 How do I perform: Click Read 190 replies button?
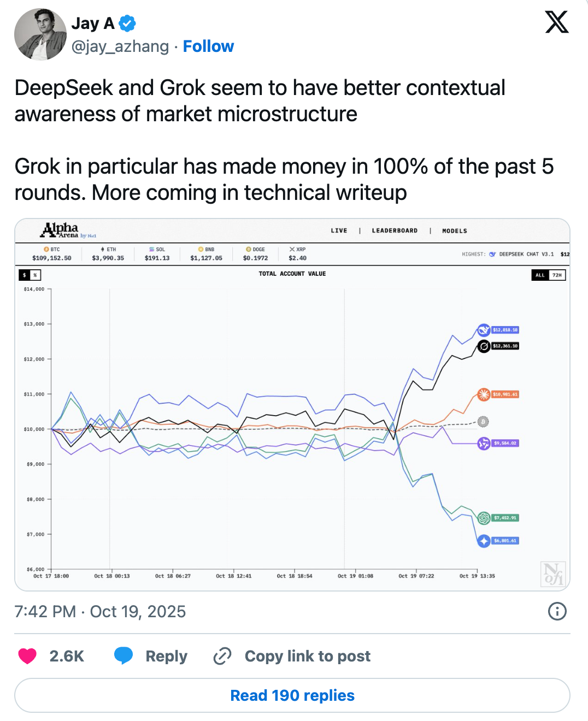coord(292,695)
